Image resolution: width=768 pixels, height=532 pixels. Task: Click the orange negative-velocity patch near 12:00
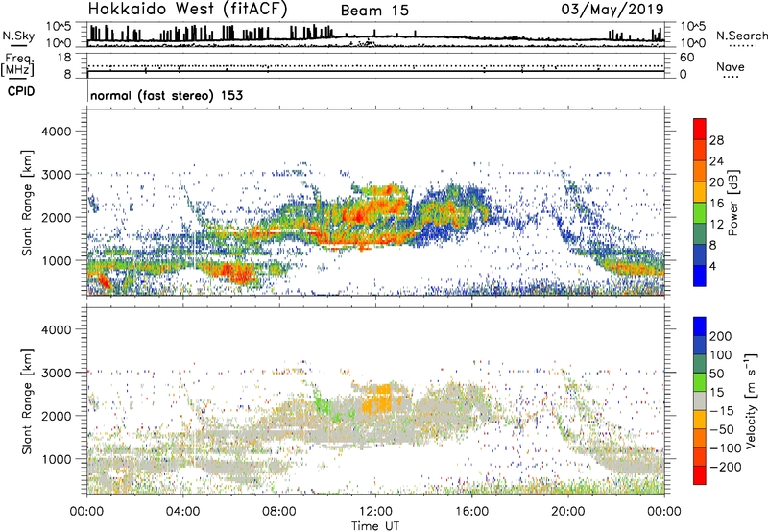tap(377, 399)
